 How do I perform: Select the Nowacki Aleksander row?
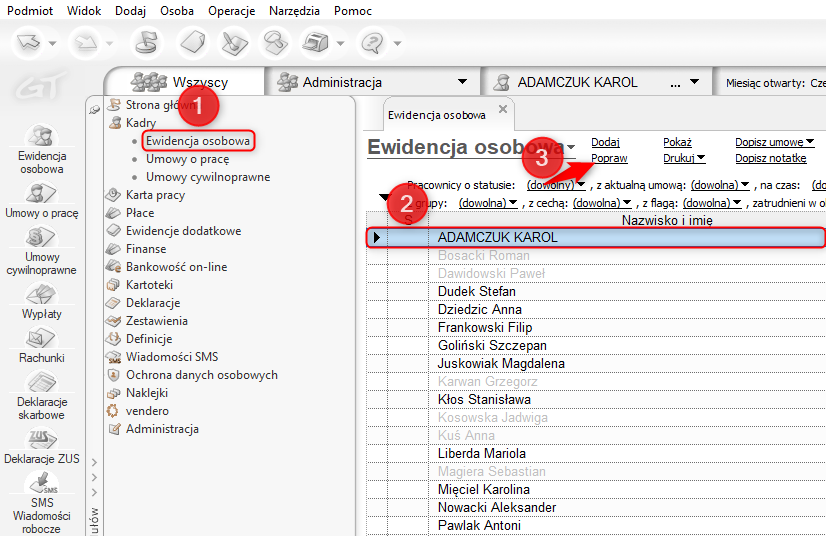pos(596,508)
